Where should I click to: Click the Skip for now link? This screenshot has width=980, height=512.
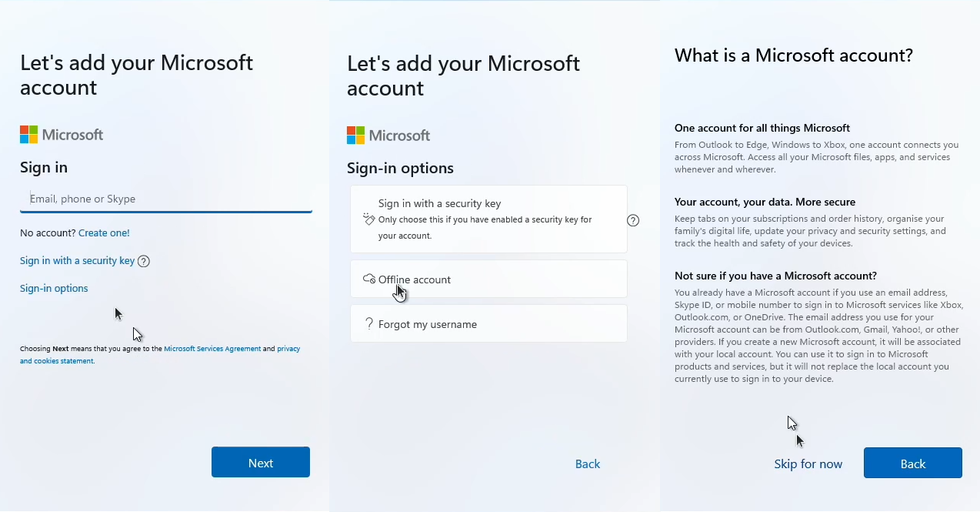click(808, 464)
